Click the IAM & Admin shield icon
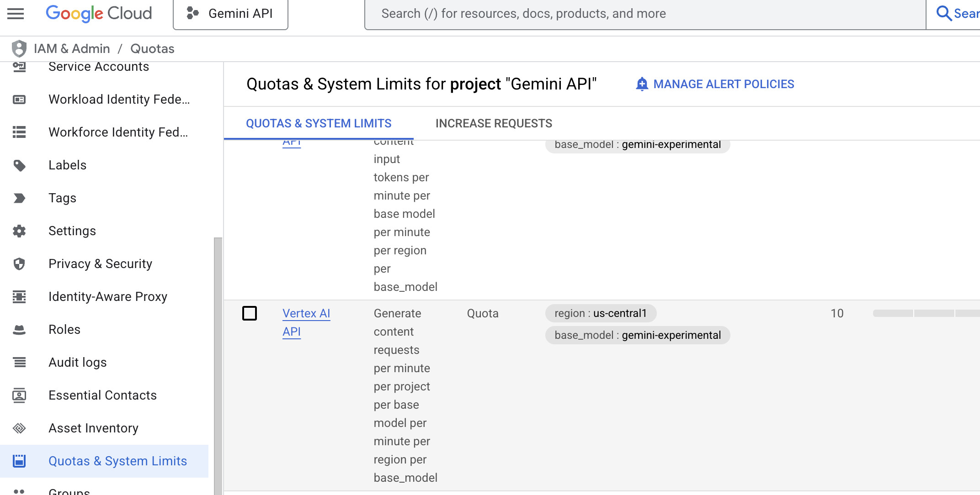980x495 pixels. (x=19, y=48)
